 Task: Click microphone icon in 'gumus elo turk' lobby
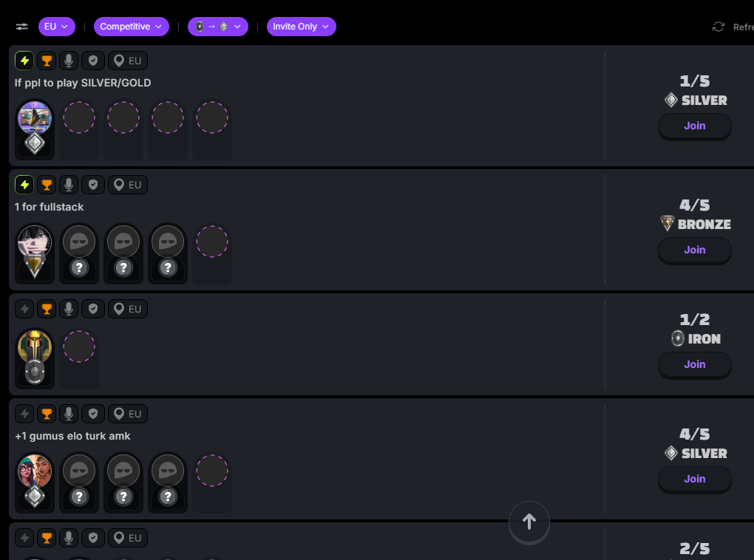pyautogui.click(x=69, y=414)
